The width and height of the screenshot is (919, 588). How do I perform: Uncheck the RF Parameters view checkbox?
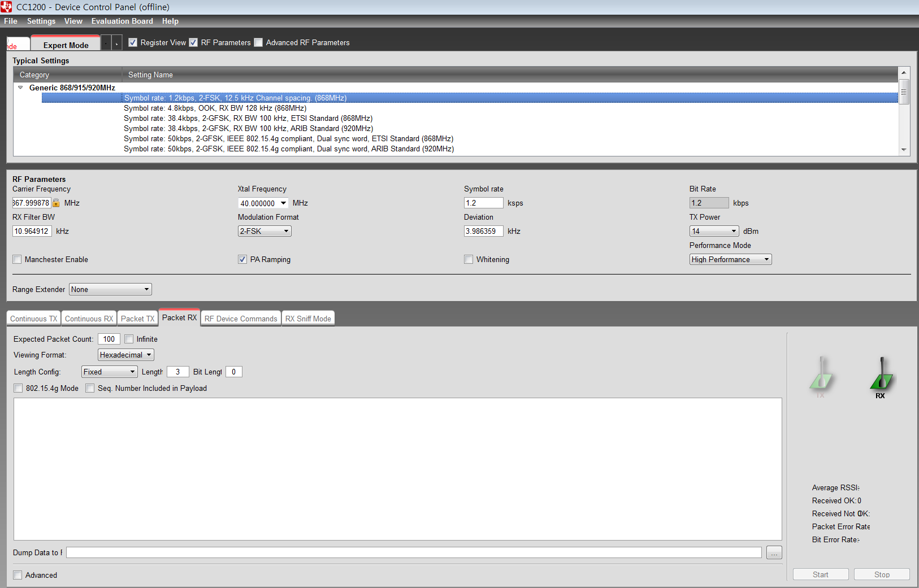tap(193, 42)
